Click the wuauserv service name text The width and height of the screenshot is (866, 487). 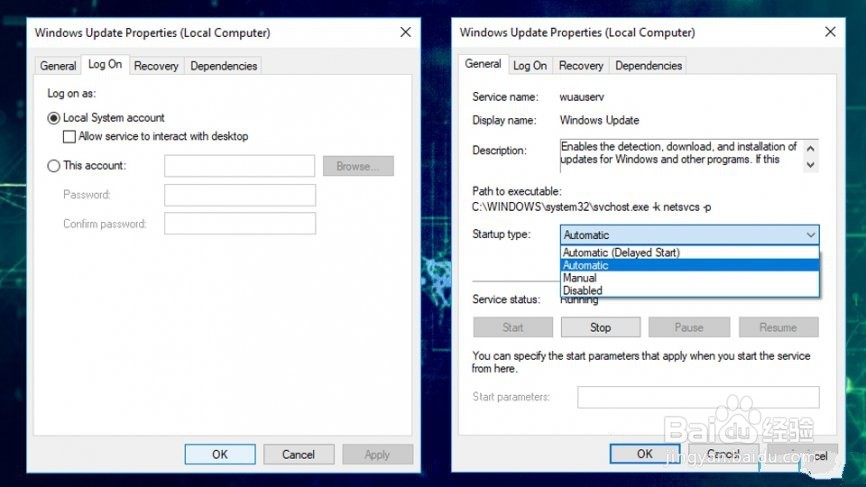pos(582,97)
